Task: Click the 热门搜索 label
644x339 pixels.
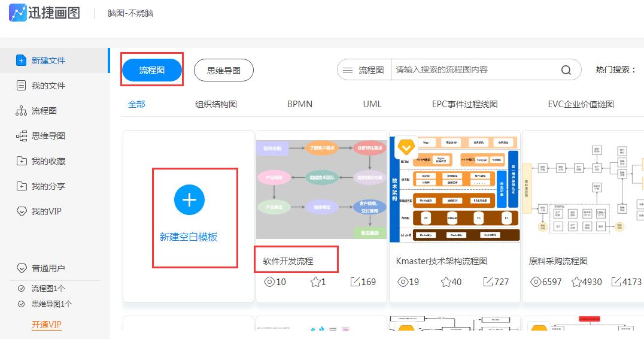Action: point(616,70)
